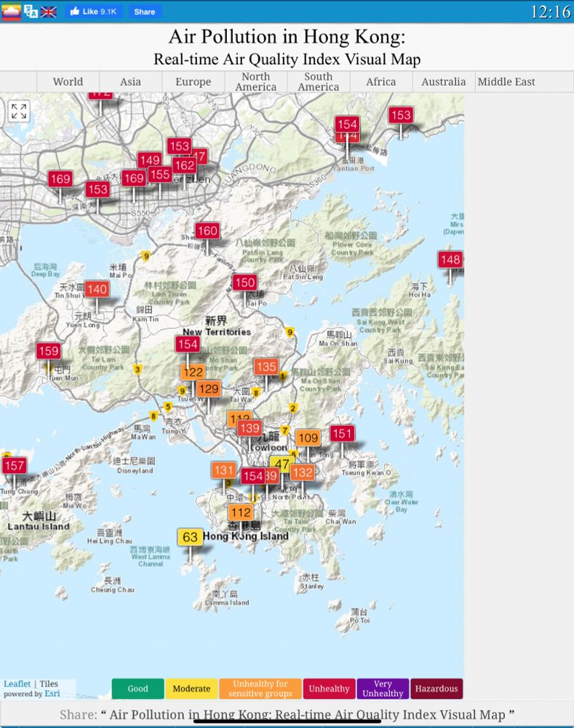Viewport: 574px width, 728px height.
Task: Open the yellow 63 AQI marker
Action: coord(191,537)
